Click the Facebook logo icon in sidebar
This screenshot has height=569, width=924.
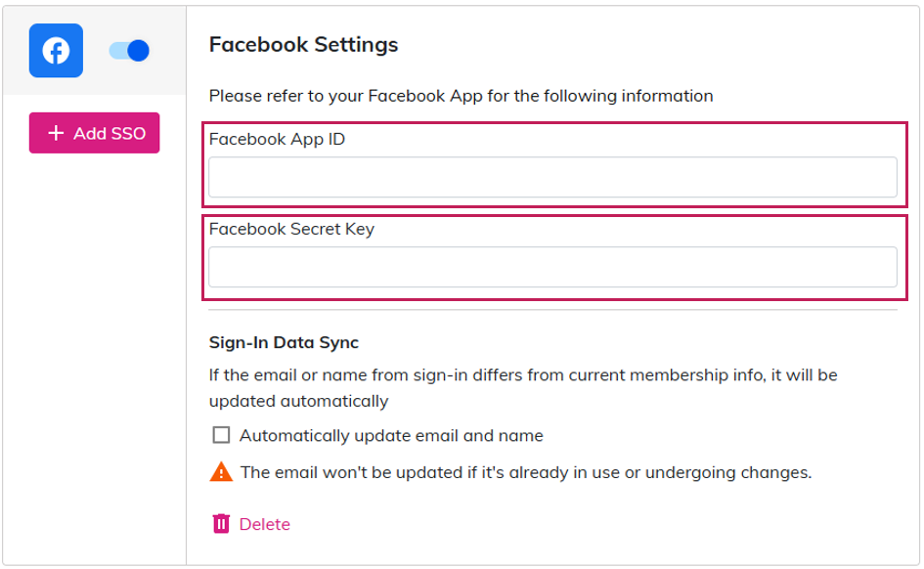[56, 51]
